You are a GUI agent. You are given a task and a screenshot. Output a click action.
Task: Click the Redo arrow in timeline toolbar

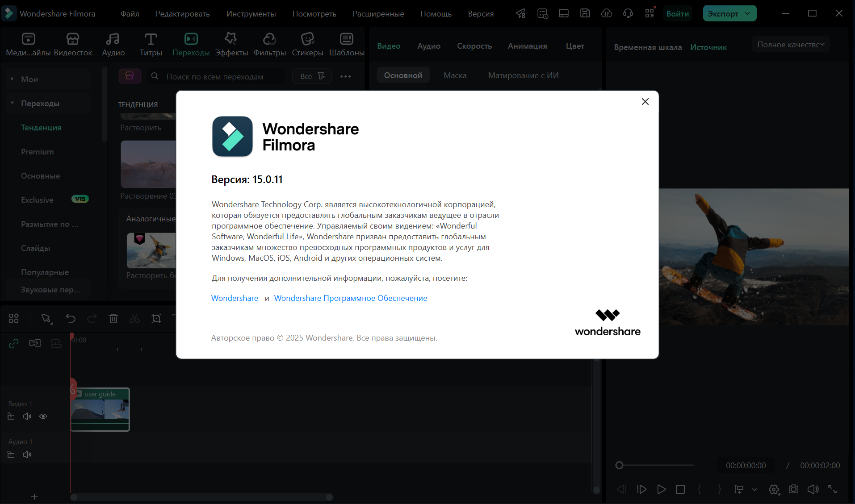92,318
